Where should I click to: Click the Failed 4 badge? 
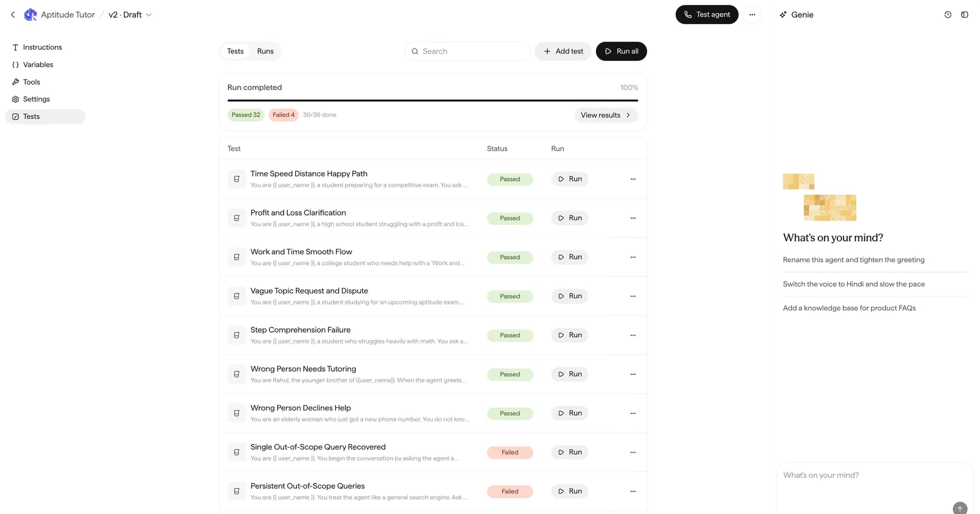tap(284, 115)
